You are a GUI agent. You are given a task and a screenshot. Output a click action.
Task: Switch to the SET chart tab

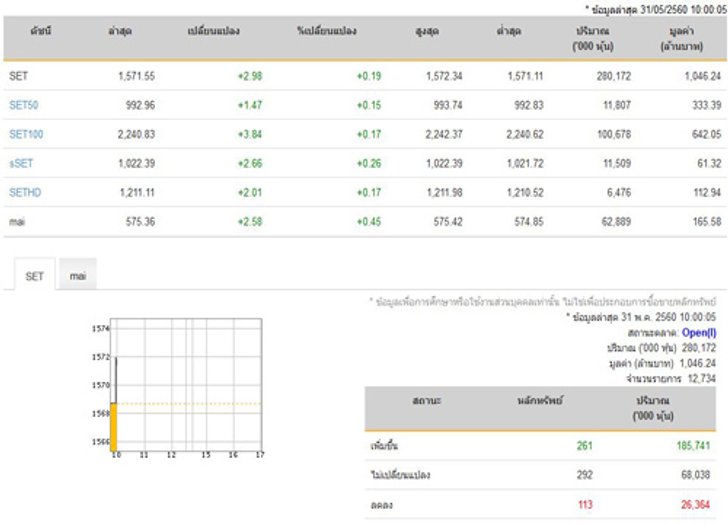pyautogui.click(x=34, y=276)
